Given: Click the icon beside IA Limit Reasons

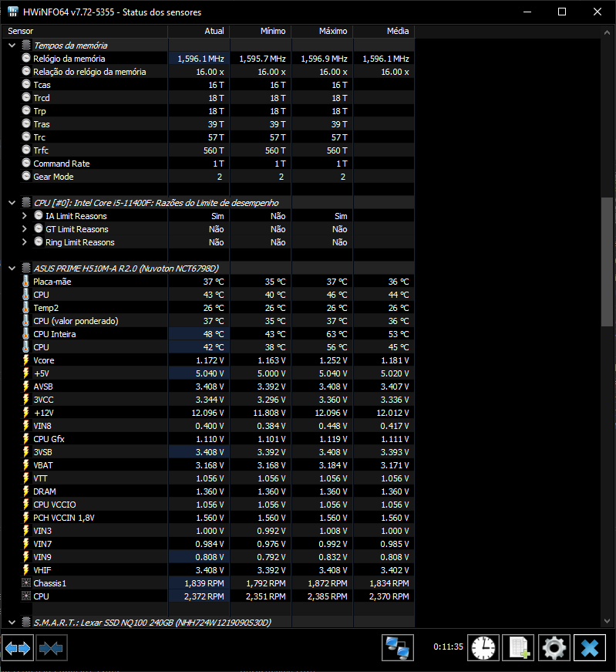Looking at the screenshot, I should tap(39, 215).
